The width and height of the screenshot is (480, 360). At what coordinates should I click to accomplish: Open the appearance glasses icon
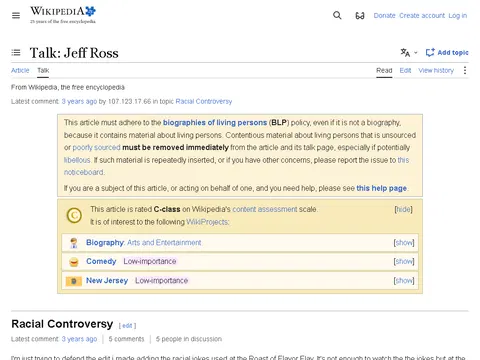[360, 15]
